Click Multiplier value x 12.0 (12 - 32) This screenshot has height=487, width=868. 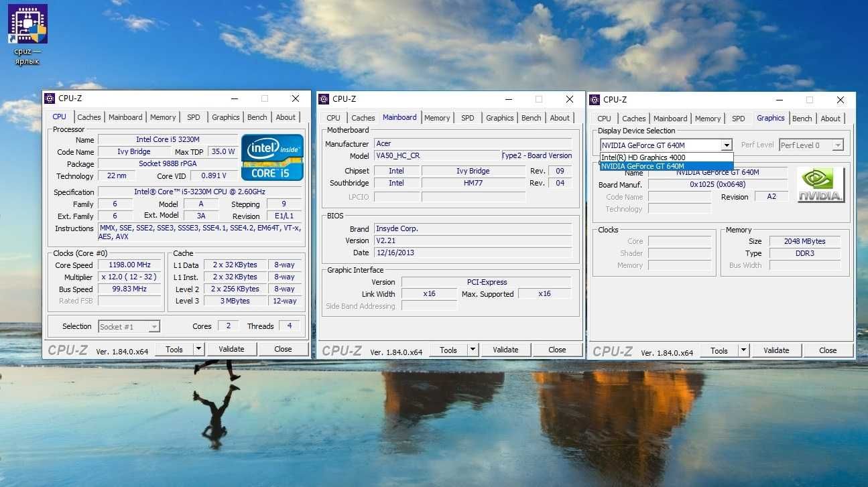tap(130, 277)
